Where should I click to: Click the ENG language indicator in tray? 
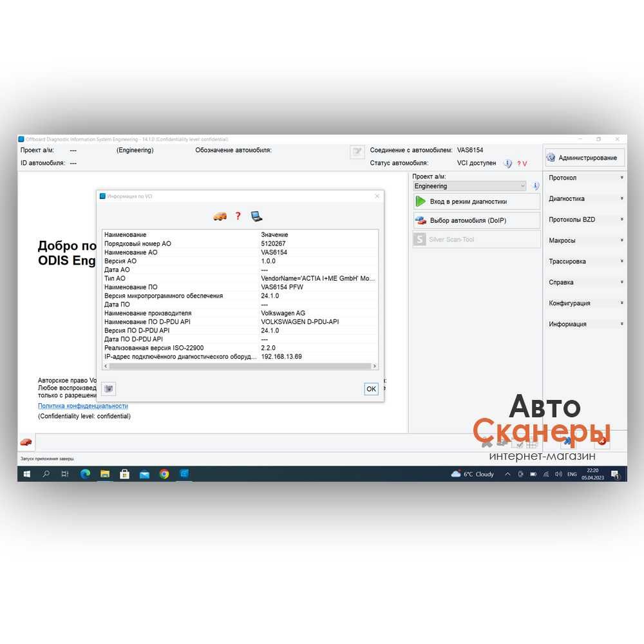point(572,474)
